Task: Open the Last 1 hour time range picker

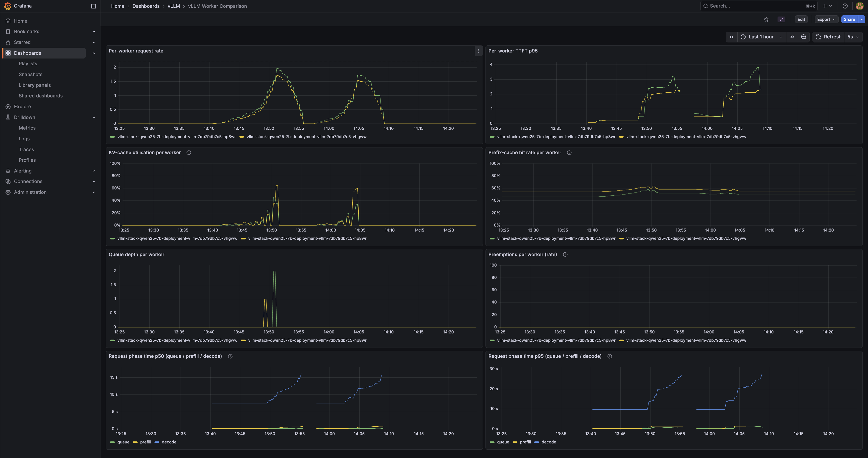Action: 761,37
